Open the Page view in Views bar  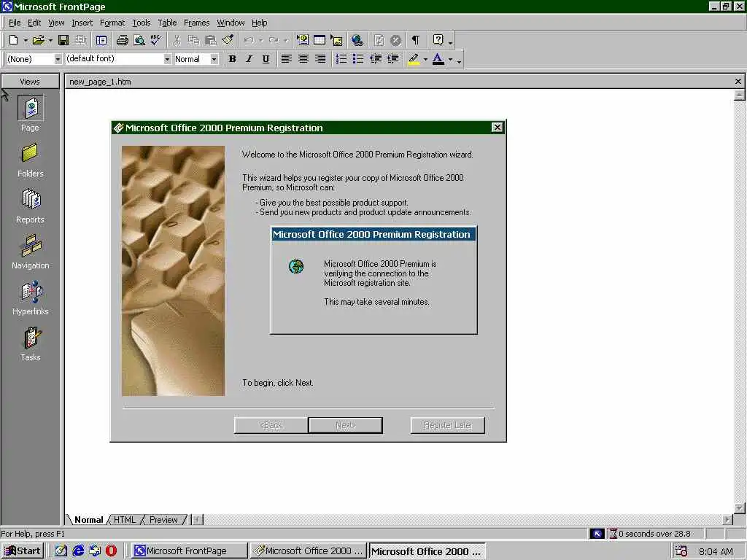pos(31,114)
